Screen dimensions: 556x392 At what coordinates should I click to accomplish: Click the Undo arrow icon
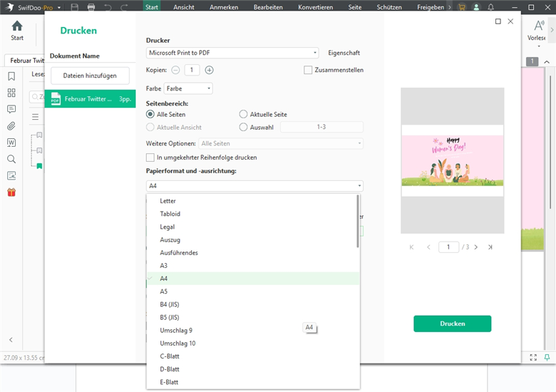pyautogui.click(x=108, y=7)
